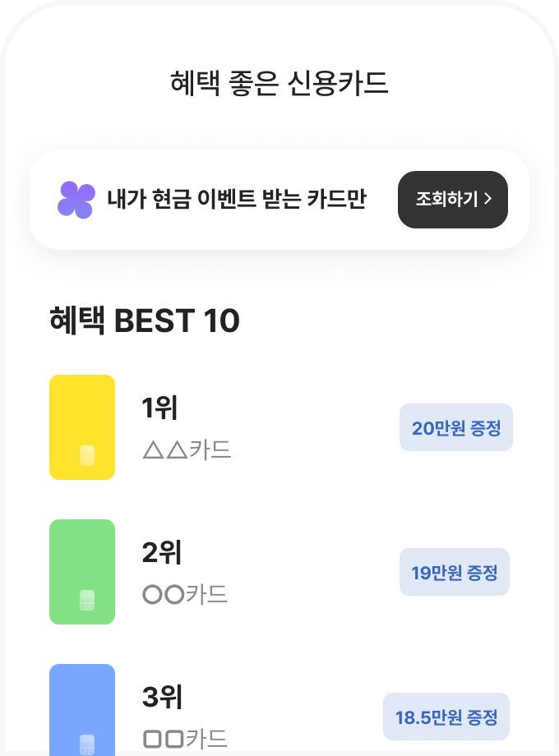
Task: Click the □□카드 card name
Action: click(185, 738)
